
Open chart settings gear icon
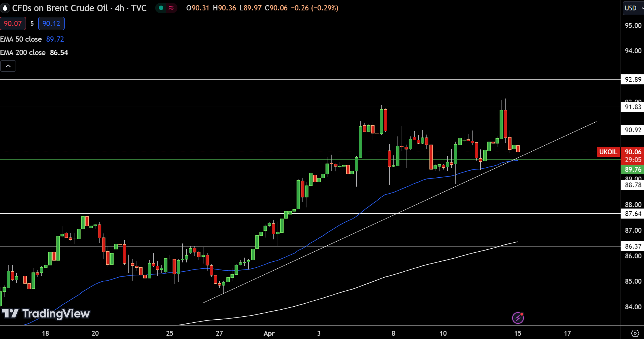635,333
